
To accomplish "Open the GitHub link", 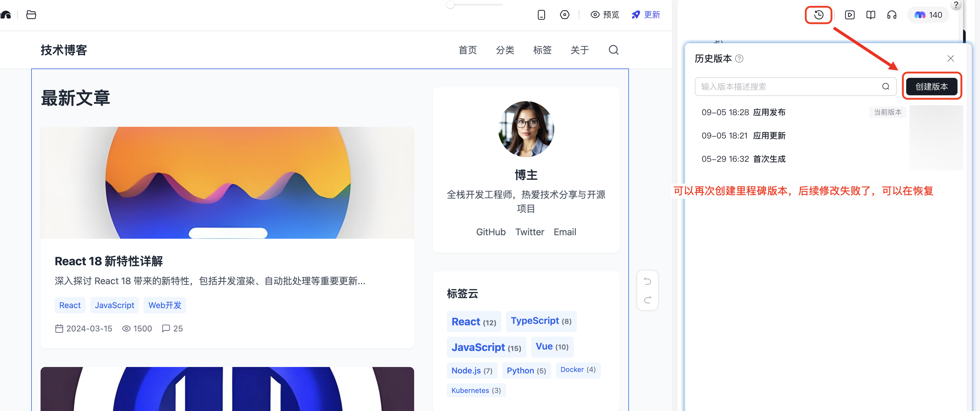I will [x=491, y=232].
